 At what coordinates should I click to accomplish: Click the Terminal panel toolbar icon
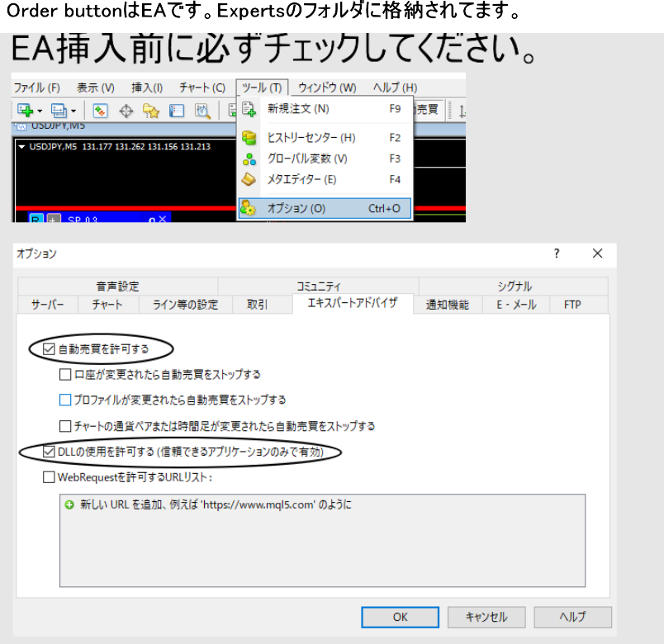tap(177, 111)
